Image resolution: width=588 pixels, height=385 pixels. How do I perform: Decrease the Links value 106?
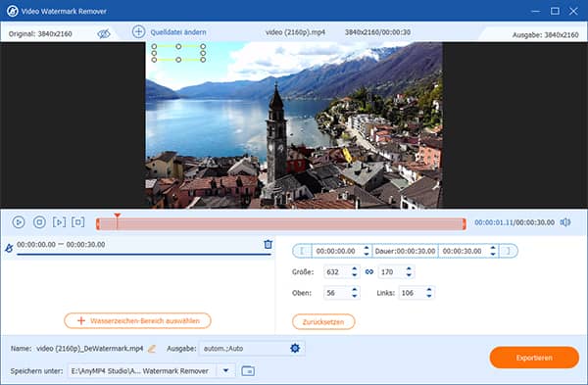[429, 296]
